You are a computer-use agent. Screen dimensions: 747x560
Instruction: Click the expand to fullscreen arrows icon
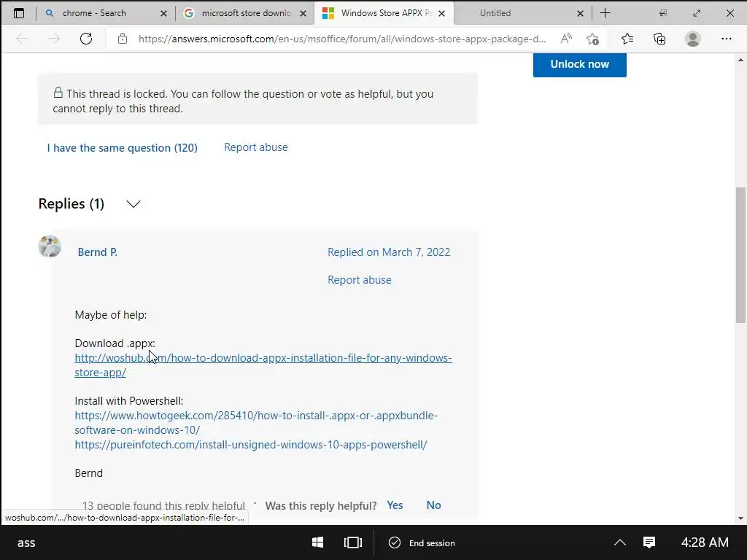pyautogui.click(x=697, y=13)
